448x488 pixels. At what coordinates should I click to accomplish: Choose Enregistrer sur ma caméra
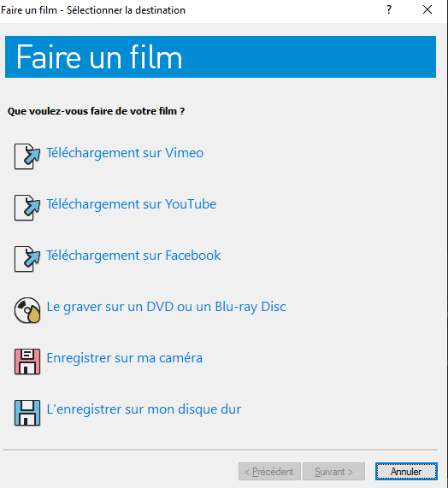tap(125, 358)
